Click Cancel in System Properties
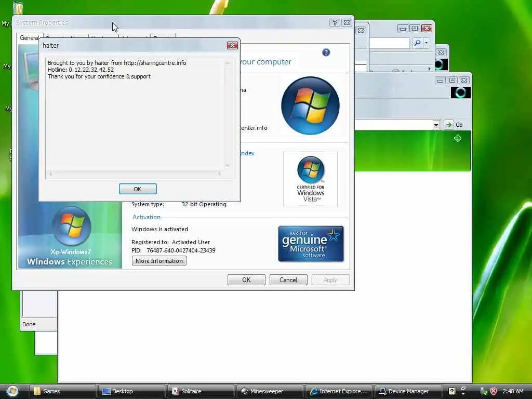 pos(288,280)
